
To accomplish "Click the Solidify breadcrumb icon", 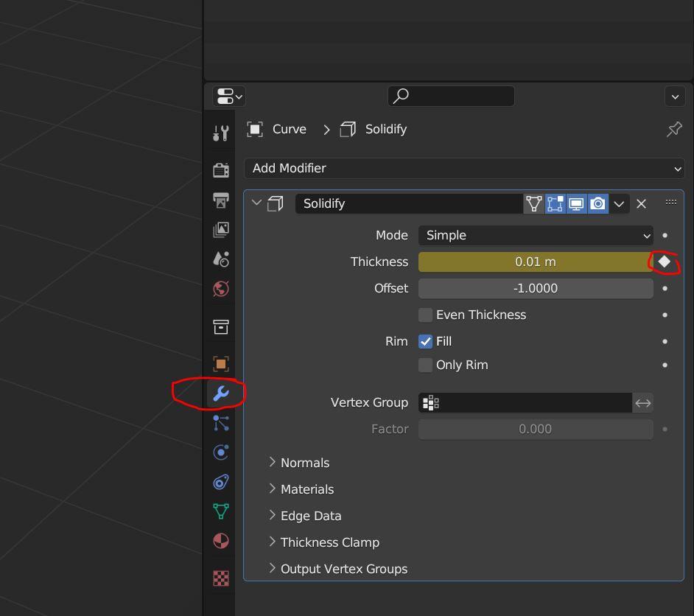I will (348, 129).
